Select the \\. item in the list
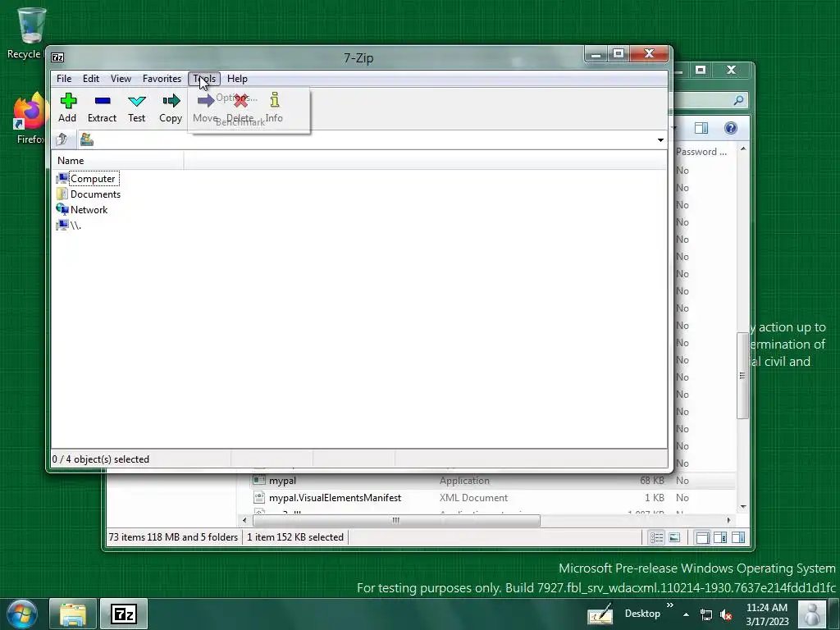Image resolution: width=840 pixels, height=630 pixels. 69,225
